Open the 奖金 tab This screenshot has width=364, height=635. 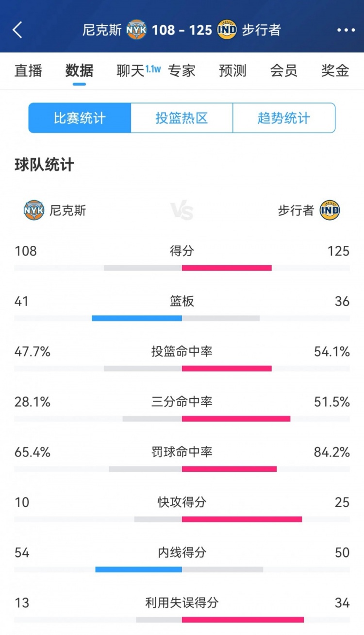point(335,71)
